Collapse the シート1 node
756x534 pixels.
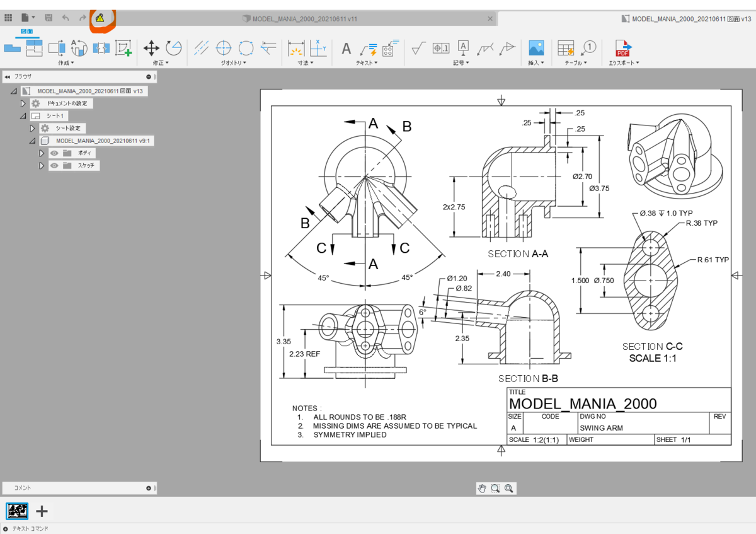pyautogui.click(x=23, y=116)
